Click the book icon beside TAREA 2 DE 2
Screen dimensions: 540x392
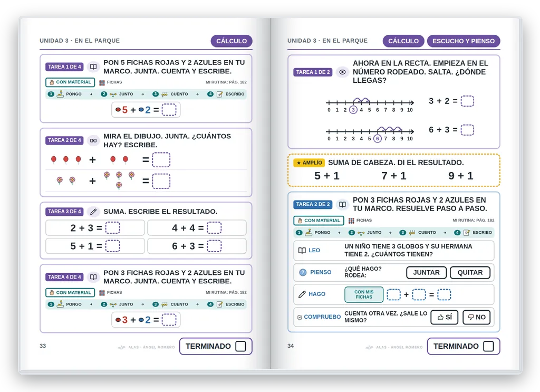coord(342,204)
